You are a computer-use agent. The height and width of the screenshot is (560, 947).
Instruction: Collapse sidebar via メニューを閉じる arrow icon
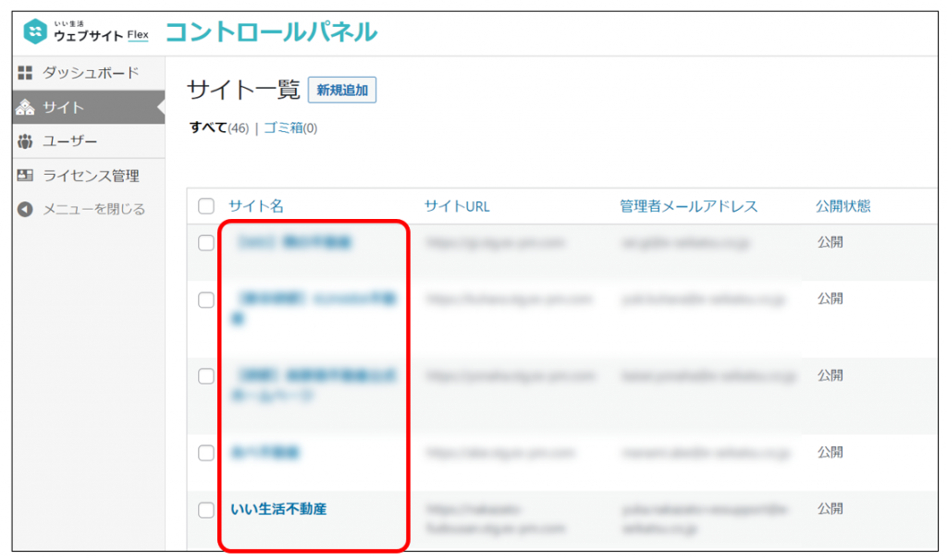pos(26,210)
